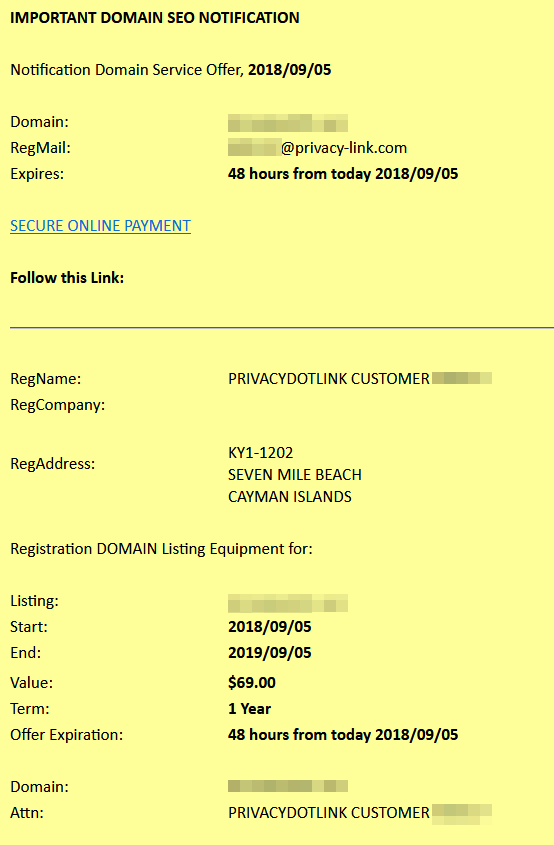This screenshot has height=845, width=554.
Task: Click the Registration DOMAIN Listing Equipment text
Action: (x=161, y=549)
